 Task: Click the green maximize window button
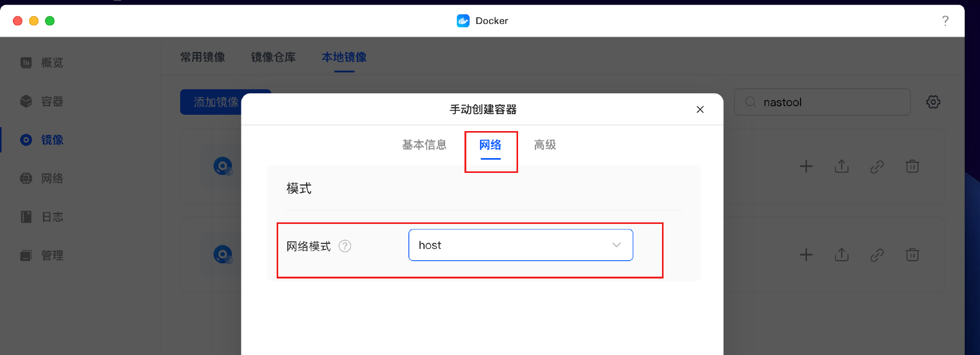click(x=50, y=21)
